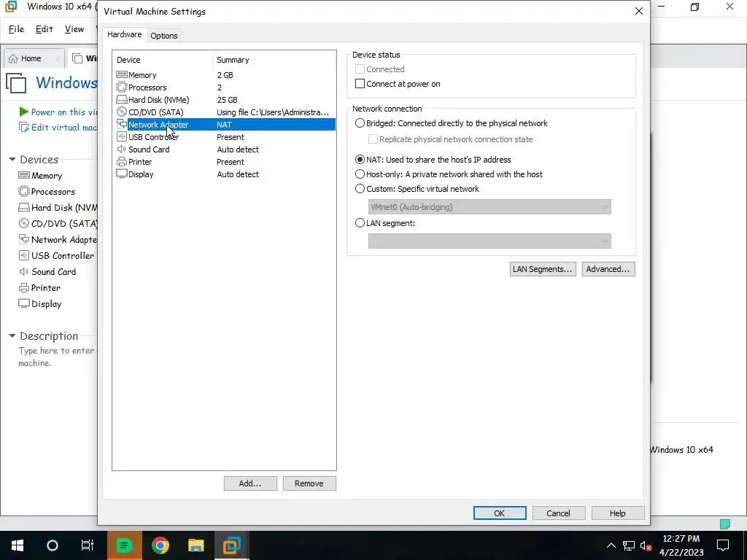Click the Network Adapter icon in the dialog list

click(x=122, y=124)
